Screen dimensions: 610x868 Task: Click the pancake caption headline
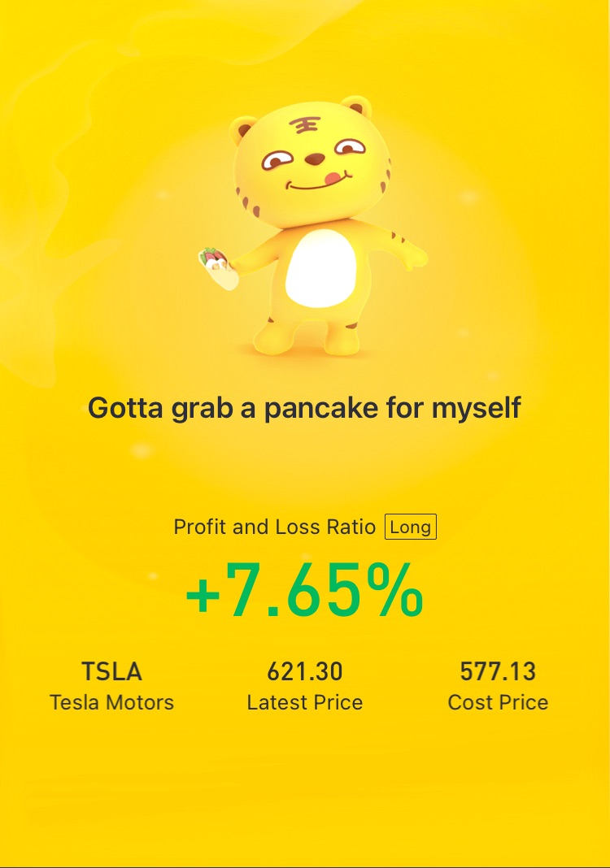click(305, 409)
